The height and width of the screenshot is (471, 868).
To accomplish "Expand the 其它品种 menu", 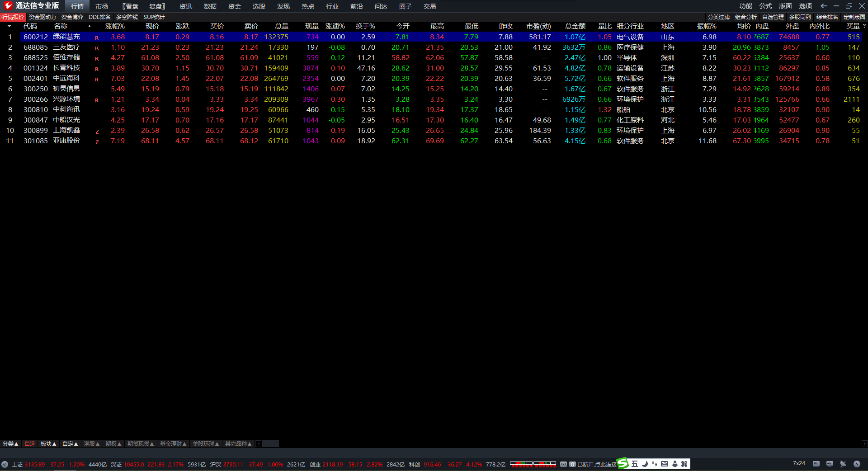I will click(x=238, y=444).
